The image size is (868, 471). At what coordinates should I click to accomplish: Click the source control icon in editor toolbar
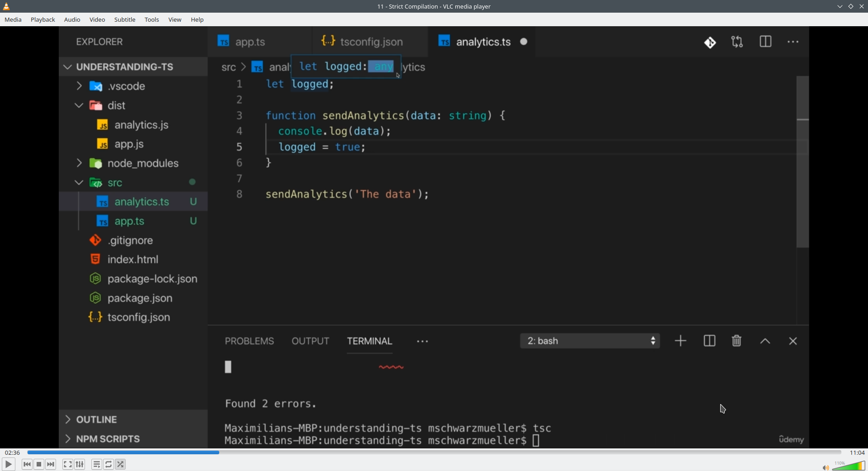710,42
